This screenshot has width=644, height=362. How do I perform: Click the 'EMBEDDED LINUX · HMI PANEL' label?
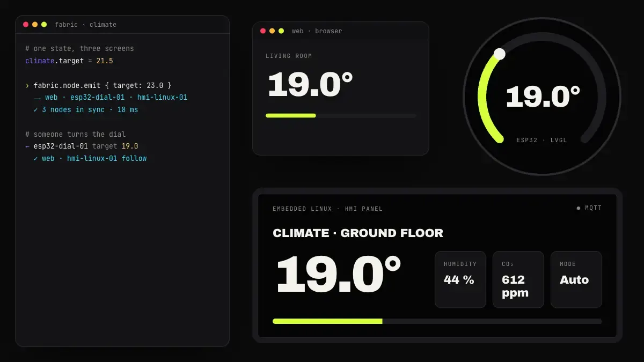328,209
